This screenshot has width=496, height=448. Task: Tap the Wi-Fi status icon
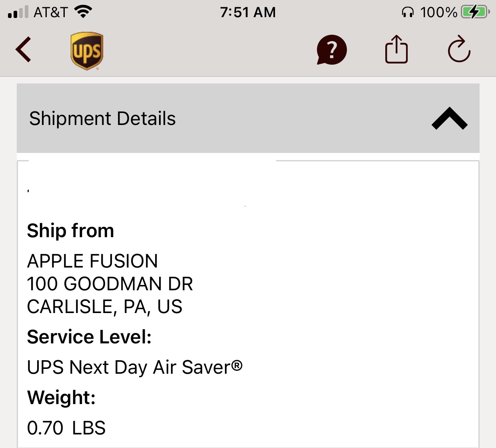(83, 12)
